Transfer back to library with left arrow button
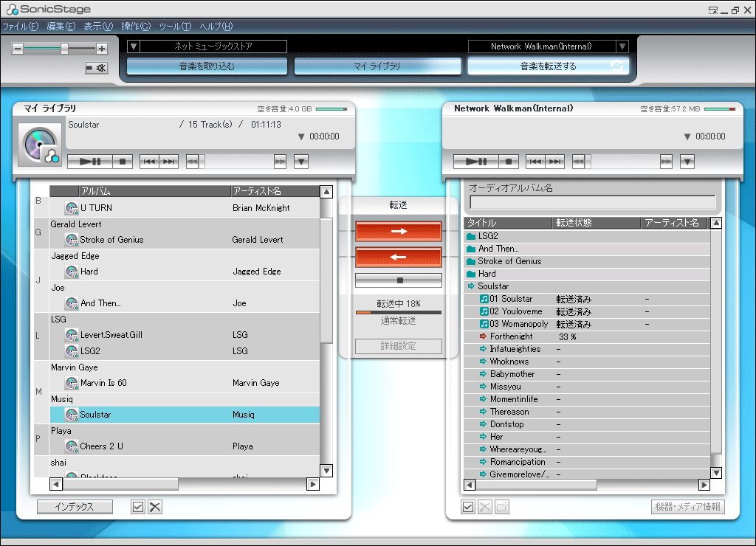 click(399, 257)
